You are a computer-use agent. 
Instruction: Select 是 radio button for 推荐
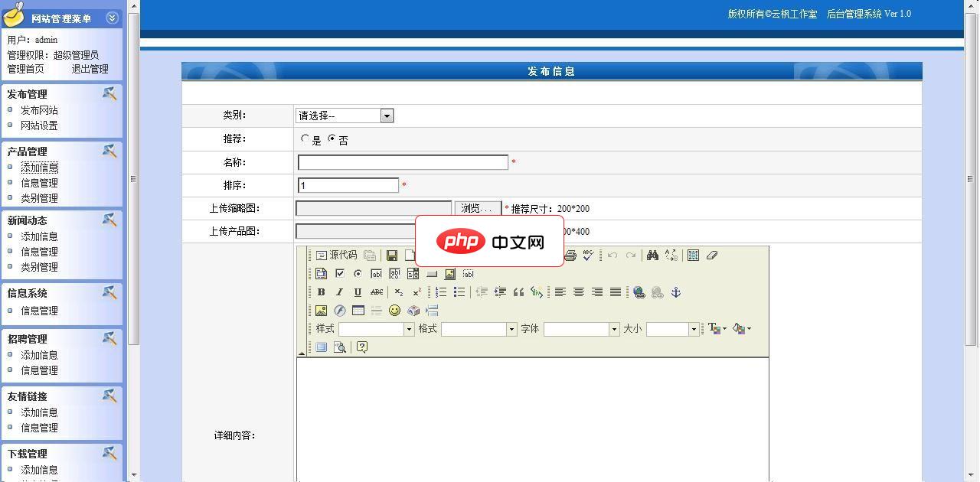point(305,139)
